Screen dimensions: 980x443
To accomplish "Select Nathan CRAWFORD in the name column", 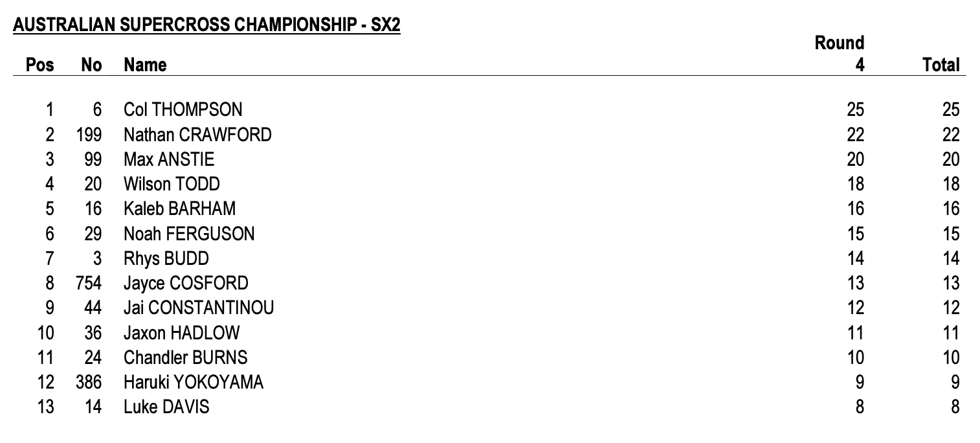I will point(197,135).
